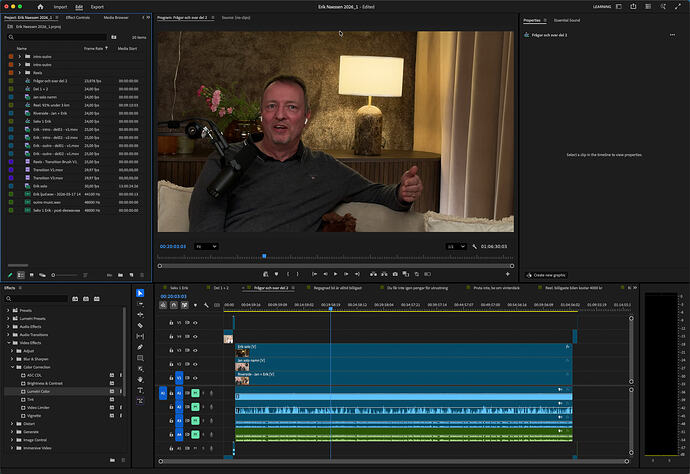Click the Home icon in the top bar
Image resolution: width=690 pixels, height=474 pixels.
(x=40, y=7)
